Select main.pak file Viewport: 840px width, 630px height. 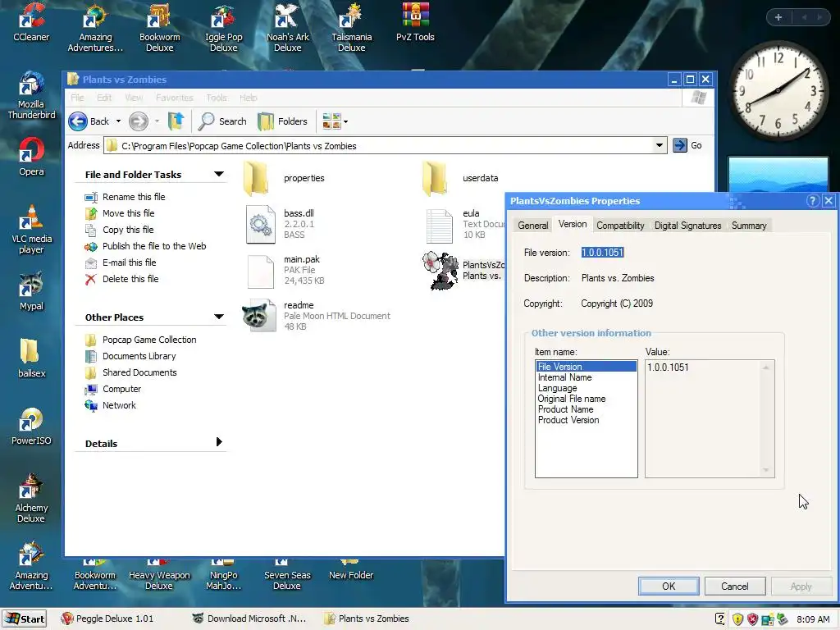tap(285, 270)
